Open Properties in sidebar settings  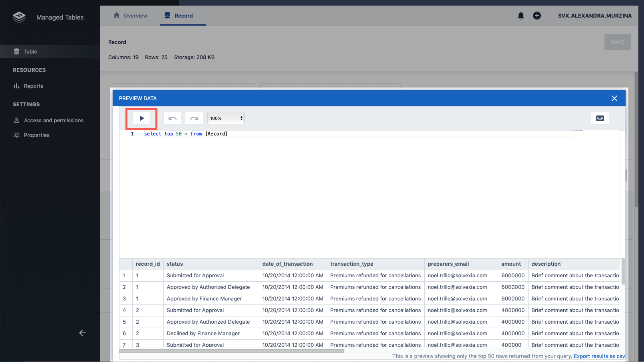coord(37,135)
